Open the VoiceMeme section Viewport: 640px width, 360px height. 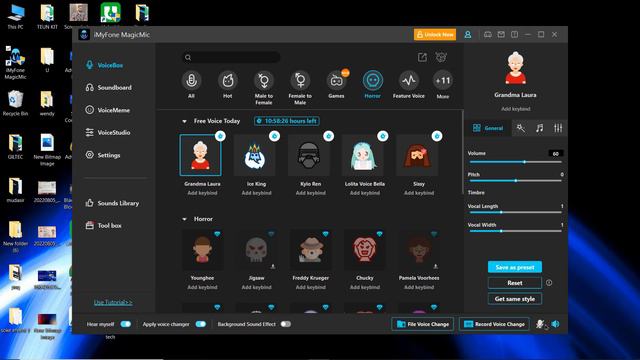coord(108,110)
